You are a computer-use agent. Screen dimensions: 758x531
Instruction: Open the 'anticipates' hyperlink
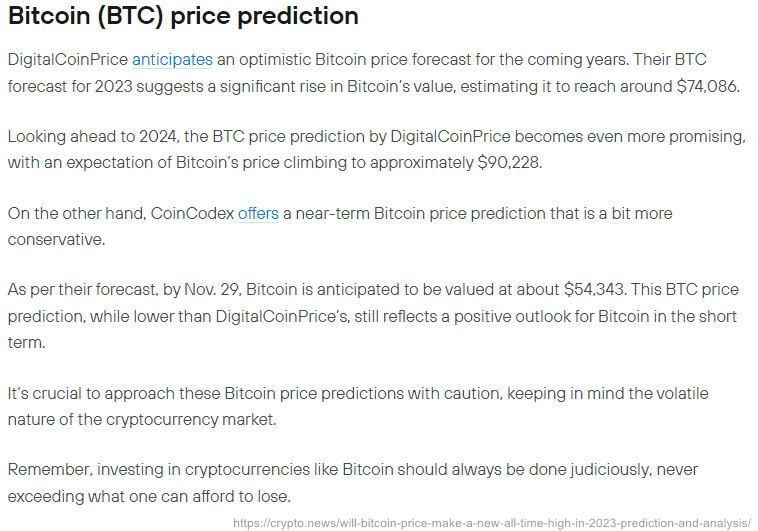172,59
